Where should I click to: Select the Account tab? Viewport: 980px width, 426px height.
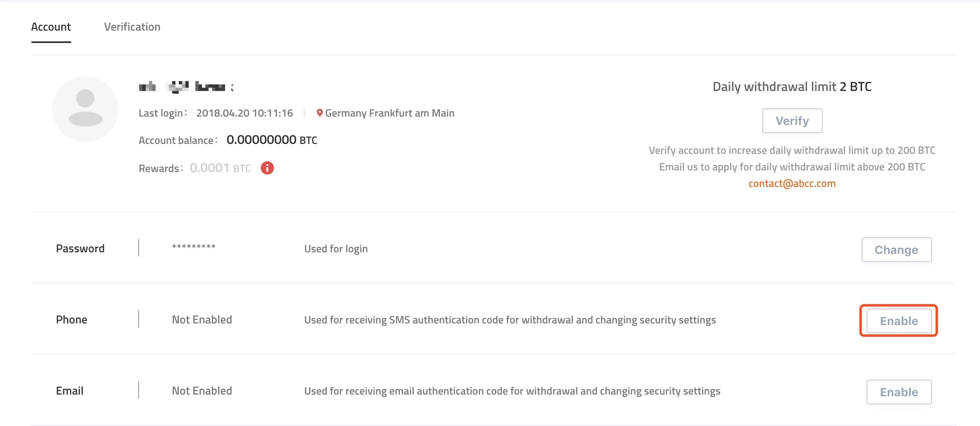(51, 27)
